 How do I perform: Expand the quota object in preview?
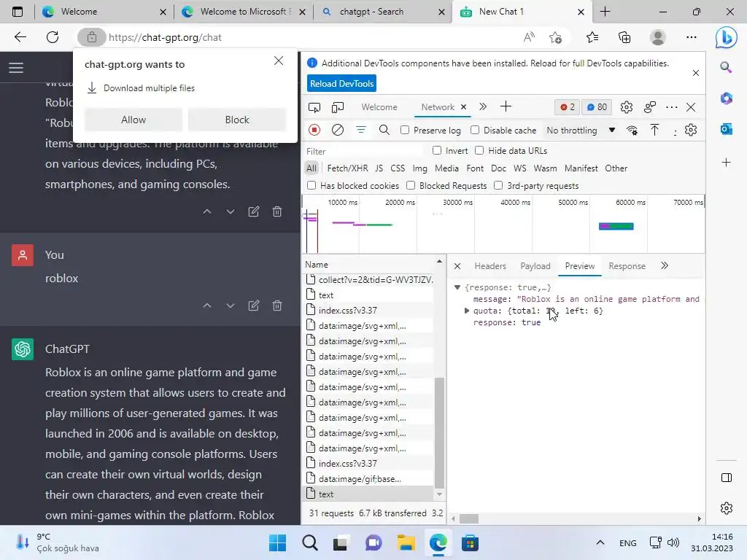467,311
